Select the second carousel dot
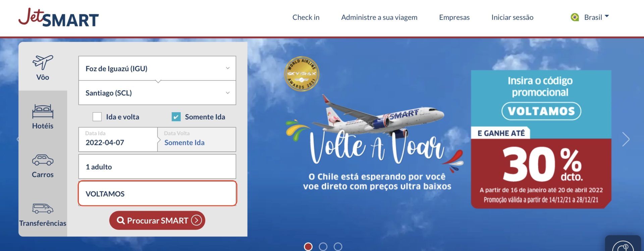 point(323,247)
